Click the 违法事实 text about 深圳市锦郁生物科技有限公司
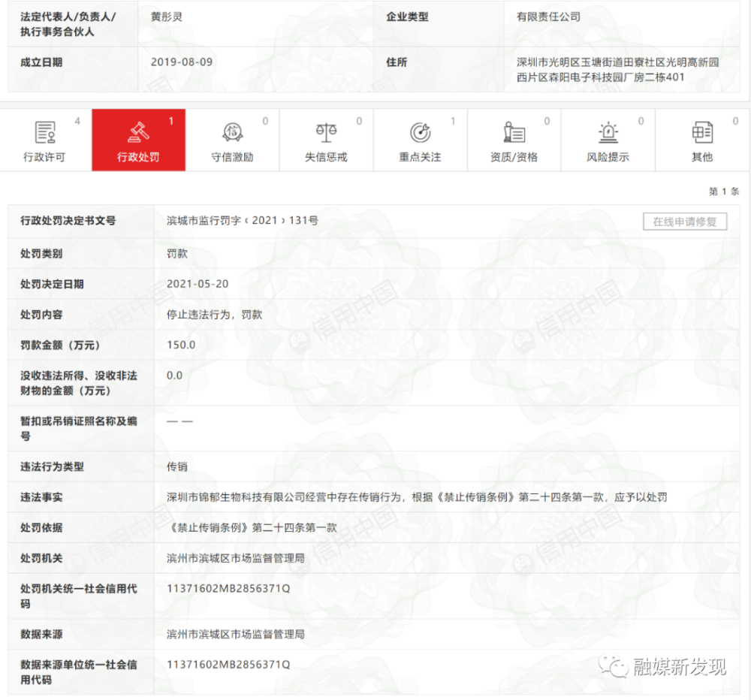This screenshot has width=751, height=700. coord(417,497)
